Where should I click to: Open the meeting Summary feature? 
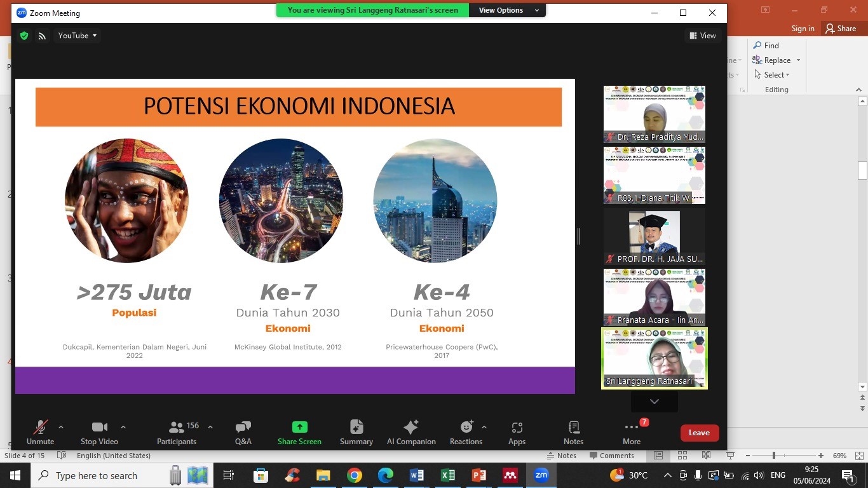[356, 432]
